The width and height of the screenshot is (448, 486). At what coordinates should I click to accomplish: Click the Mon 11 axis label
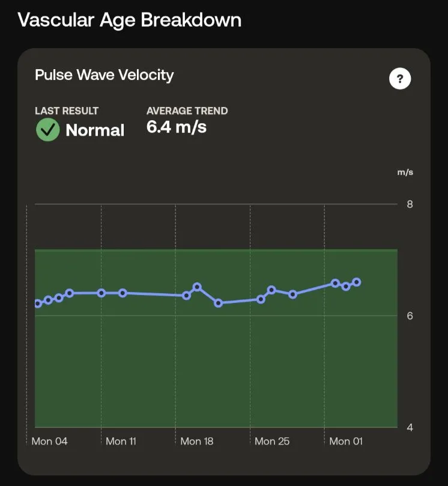click(x=121, y=441)
